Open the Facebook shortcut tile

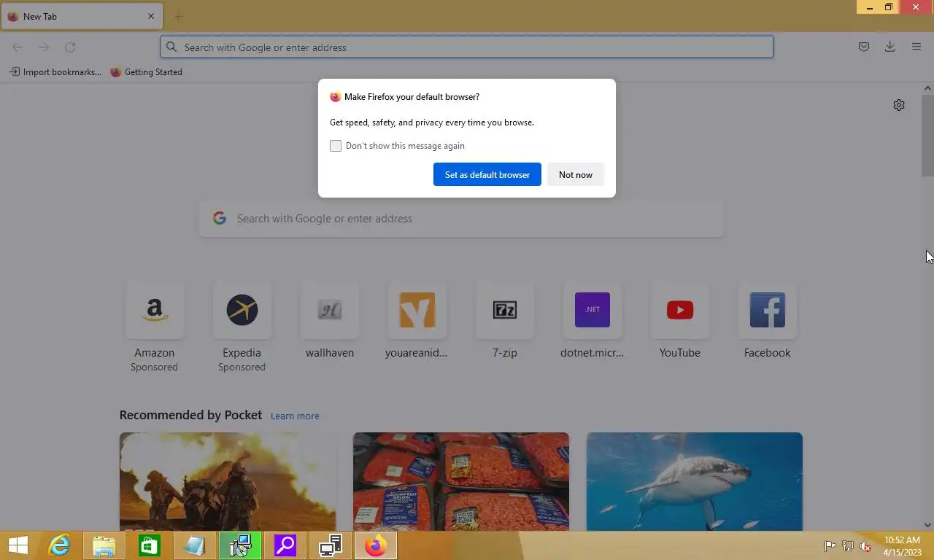(x=767, y=310)
